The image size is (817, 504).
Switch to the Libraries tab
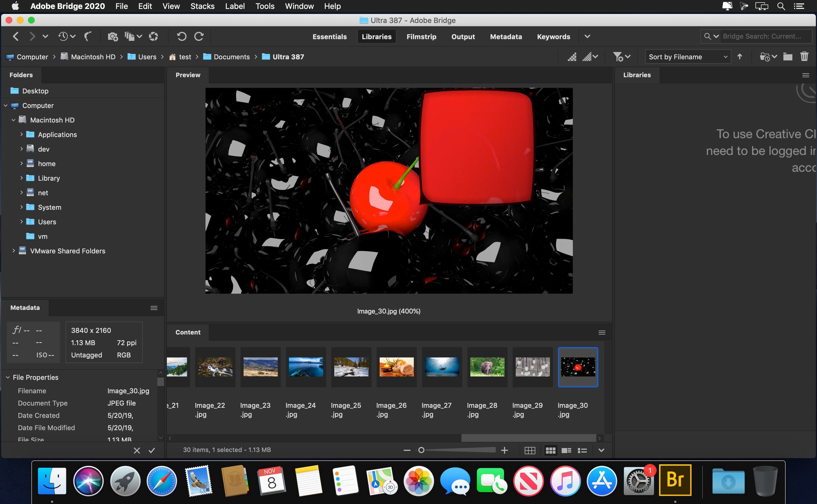coord(376,36)
